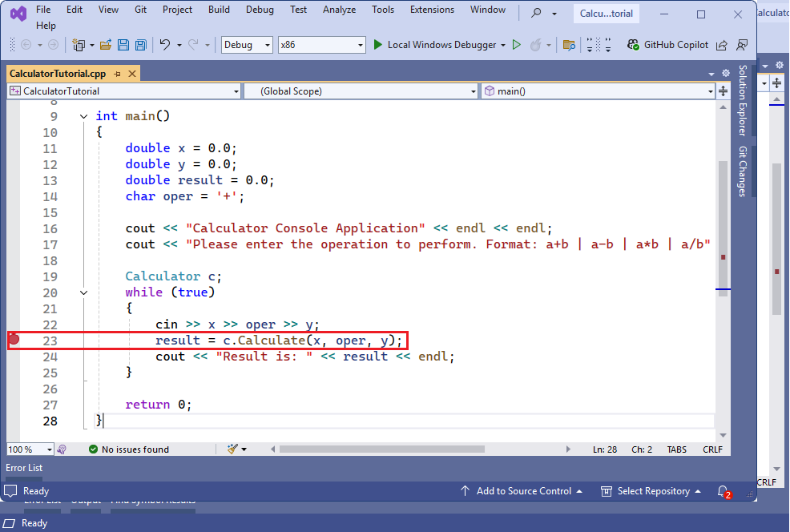Viewport: 790px width, 532px height.
Task: Collapse the main function body
Action: coord(83,115)
